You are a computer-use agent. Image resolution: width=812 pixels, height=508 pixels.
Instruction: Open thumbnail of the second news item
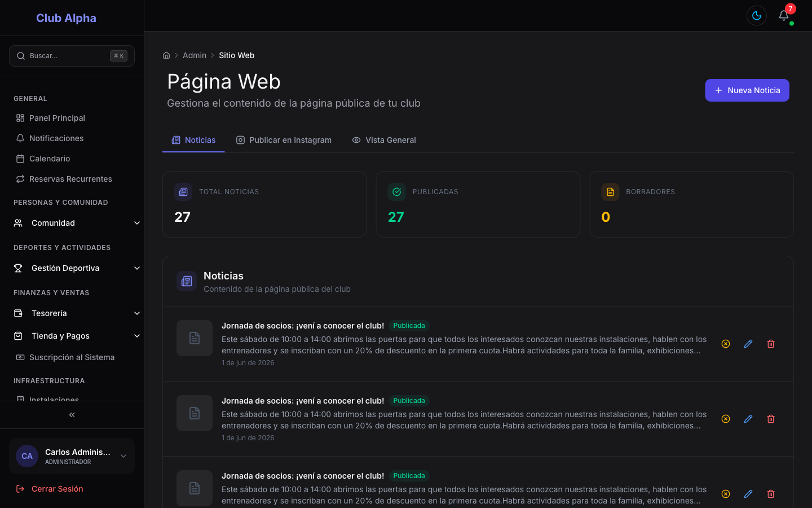click(195, 413)
